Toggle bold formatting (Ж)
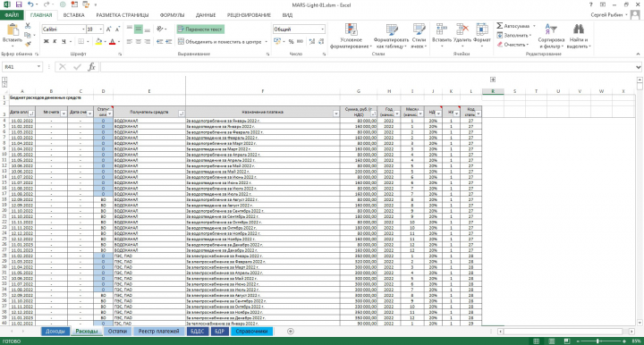This screenshot has height=345, width=644. pyautogui.click(x=46, y=41)
